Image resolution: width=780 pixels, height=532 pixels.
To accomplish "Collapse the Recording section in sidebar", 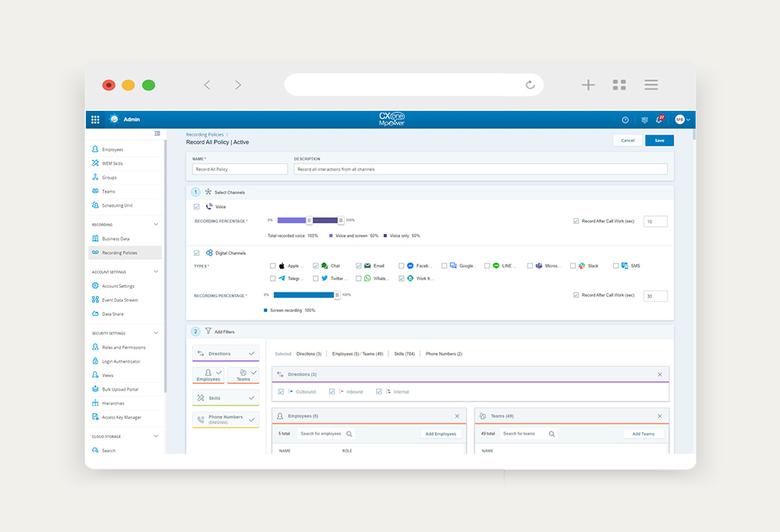I will click(x=156, y=225).
